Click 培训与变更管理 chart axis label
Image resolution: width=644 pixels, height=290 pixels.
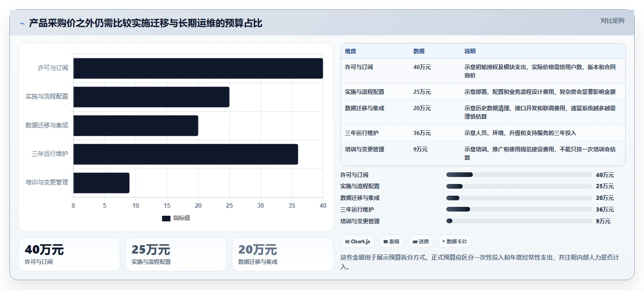(47, 183)
